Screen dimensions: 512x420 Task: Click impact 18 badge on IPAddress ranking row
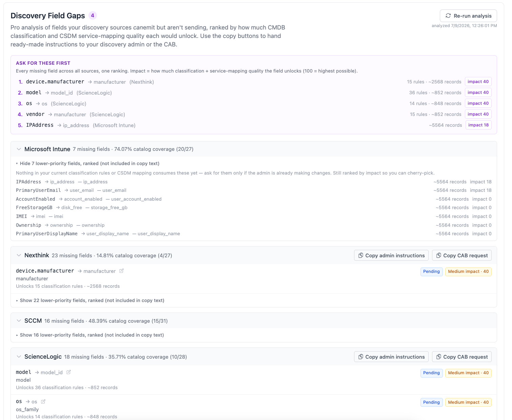click(478, 125)
